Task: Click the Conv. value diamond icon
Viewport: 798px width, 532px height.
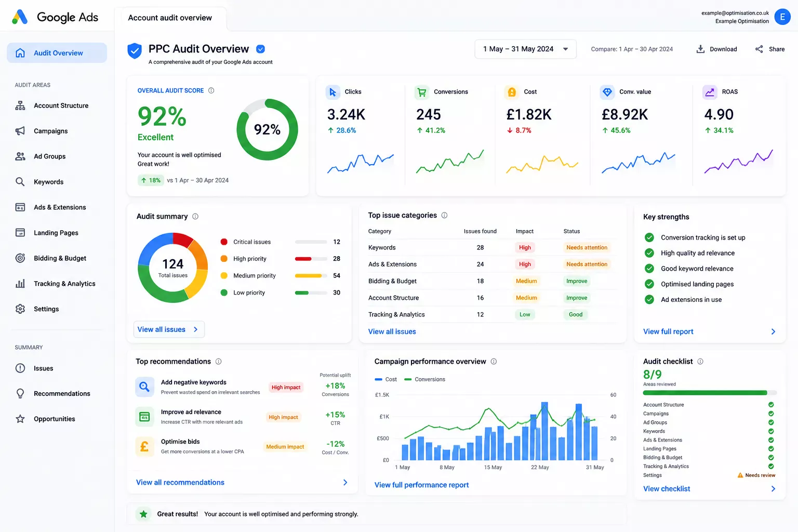Action: (607, 92)
